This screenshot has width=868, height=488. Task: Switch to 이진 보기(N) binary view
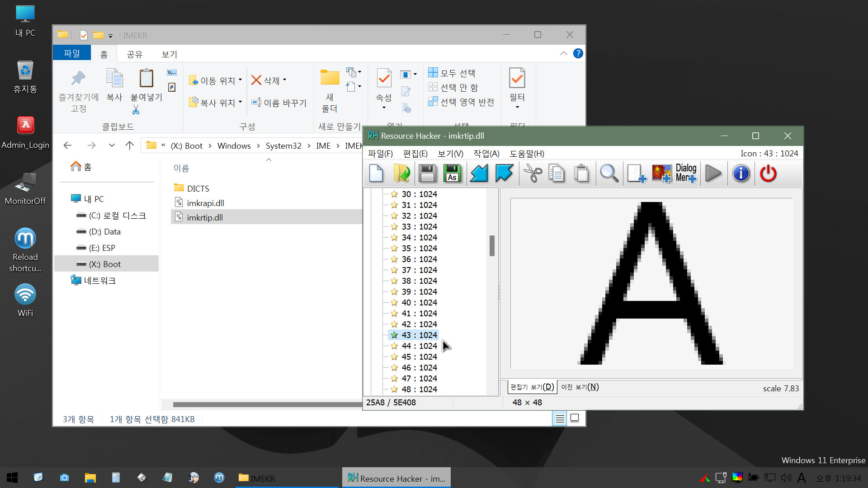click(x=580, y=387)
